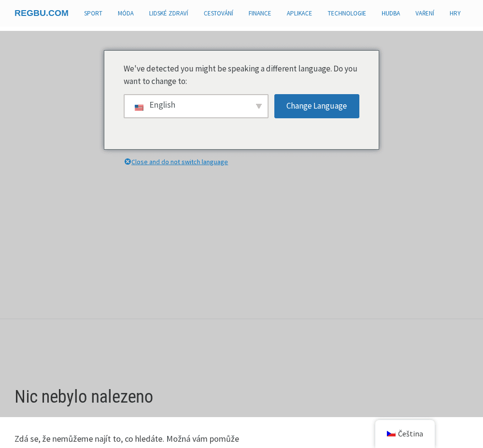Screen dimensions: 483x448
Task: Click the Nic nebylo nalezeno heading
Action: (84, 397)
